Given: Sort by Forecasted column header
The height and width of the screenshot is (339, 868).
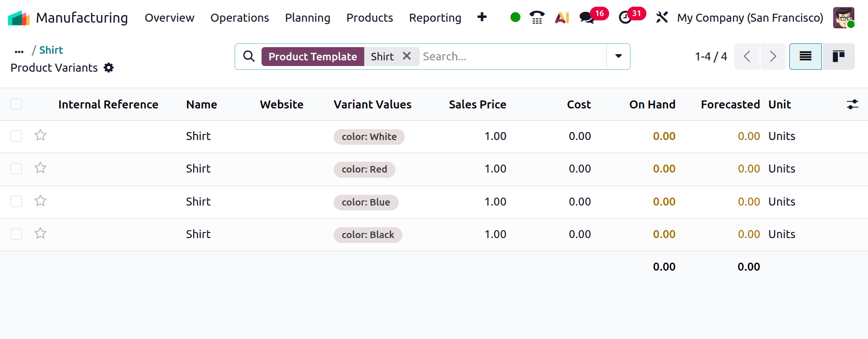Looking at the screenshot, I should pyautogui.click(x=730, y=105).
